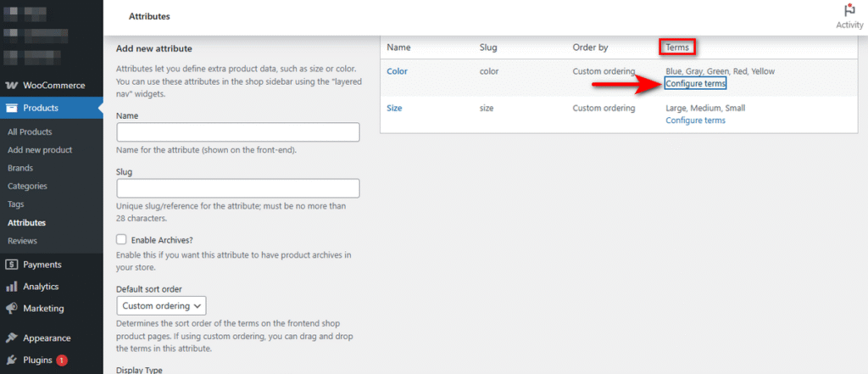Click the Marketing megaphone icon
This screenshot has height=374, width=868.
[x=12, y=308]
